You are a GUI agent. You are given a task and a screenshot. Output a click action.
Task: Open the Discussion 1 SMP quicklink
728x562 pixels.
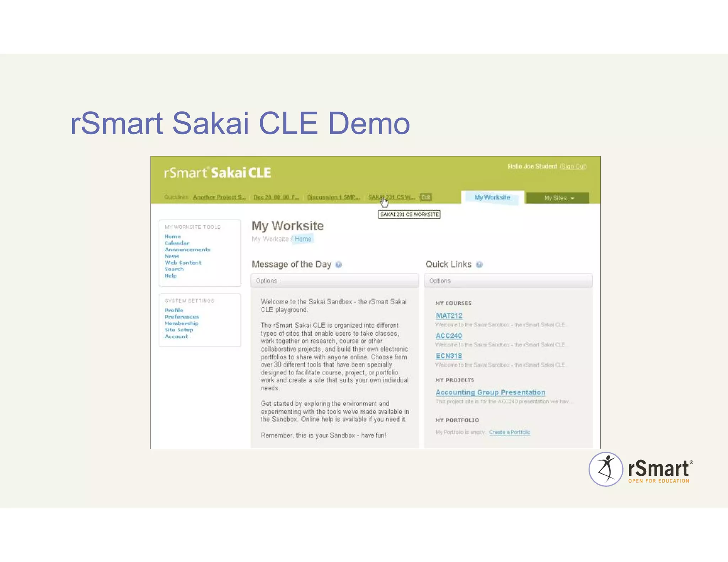(333, 197)
